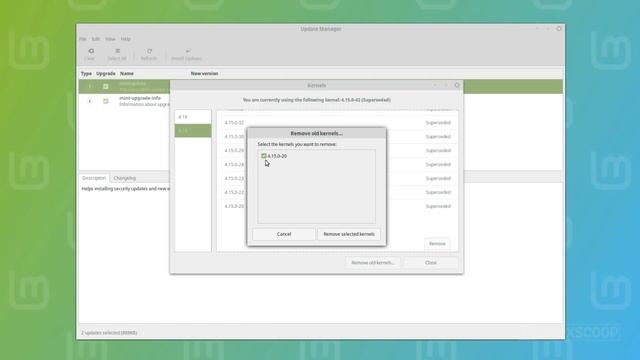Click the Remove old kernels... button in Kernels window
This screenshot has width=640, height=360.
point(373,262)
